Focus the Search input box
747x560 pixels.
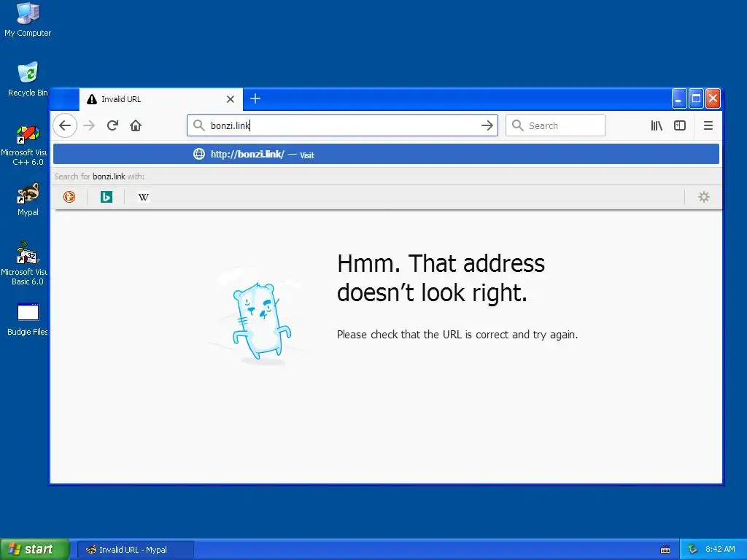(555, 125)
